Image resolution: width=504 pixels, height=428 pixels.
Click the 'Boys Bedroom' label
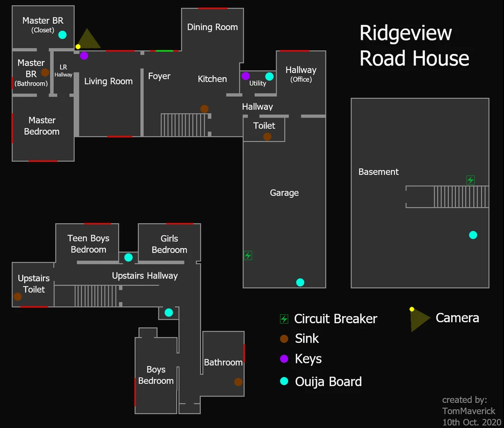[x=156, y=375]
